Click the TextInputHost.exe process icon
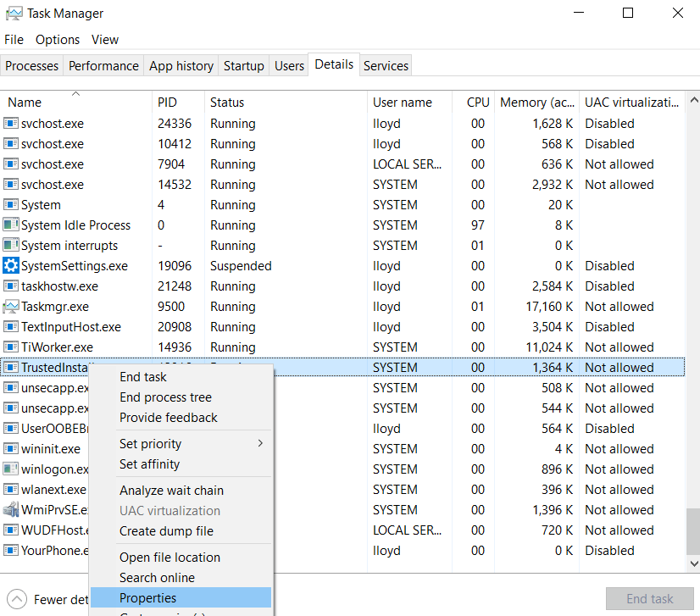700x616 pixels. [x=11, y=327]
